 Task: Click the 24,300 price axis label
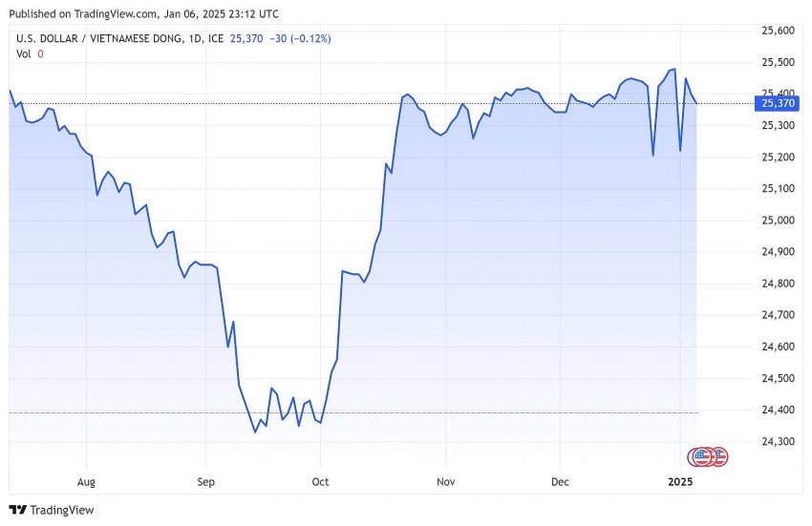[x=776, y=442]
